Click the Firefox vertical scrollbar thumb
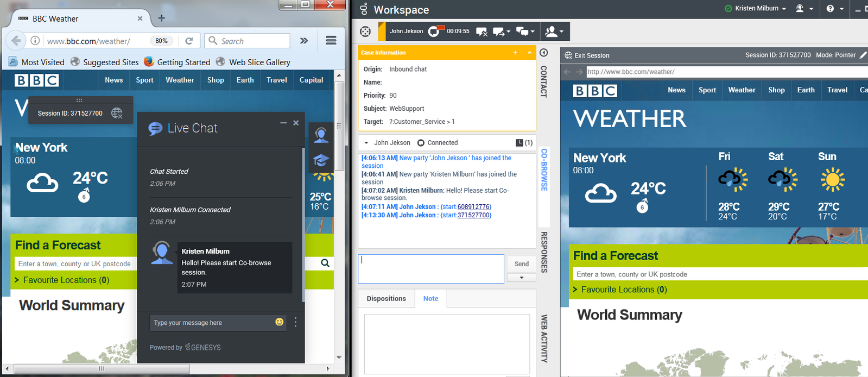868x377 pixels. (x=339, y=125)
